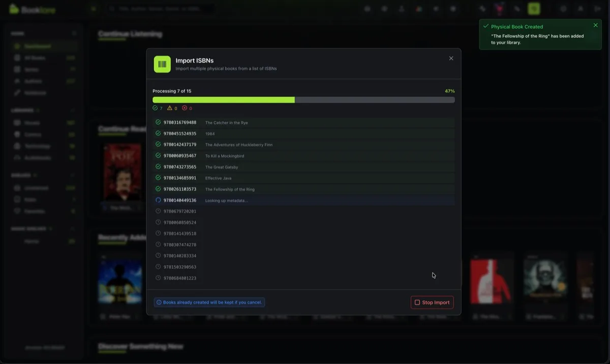Click the check icon for ISBN 9780060935467
The width and height of the screenshot is (610, 364).
point(158,156)
